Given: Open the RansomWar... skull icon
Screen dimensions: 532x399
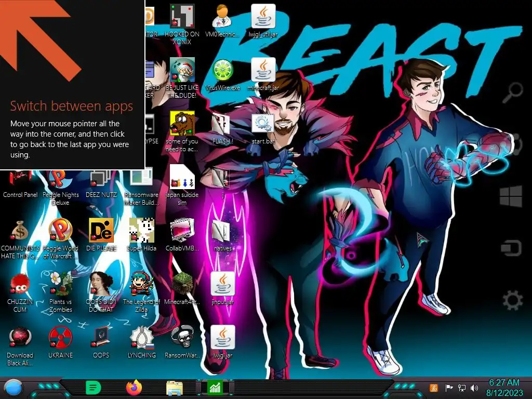Looking at the screenshot, I should point(182,338).
